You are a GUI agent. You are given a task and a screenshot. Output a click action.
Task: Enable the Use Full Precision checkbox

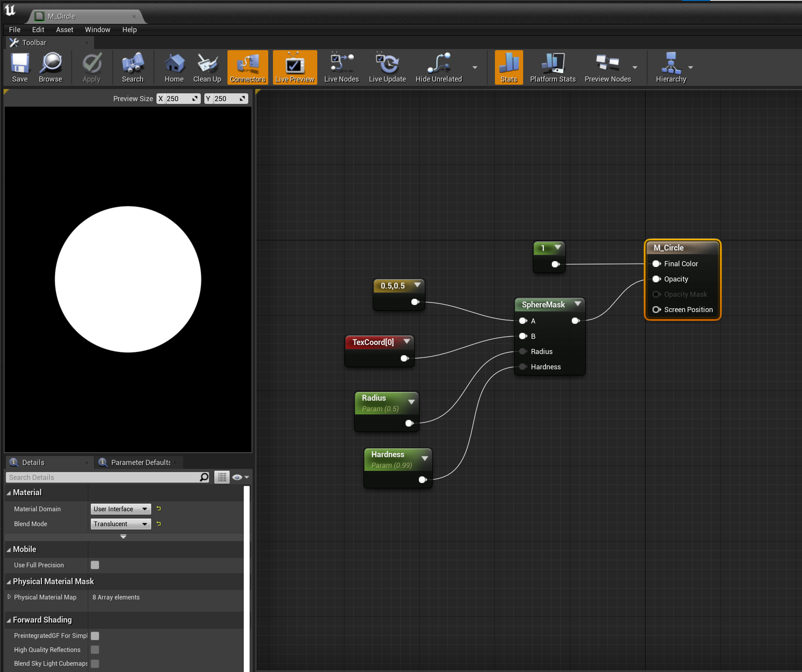95,565
